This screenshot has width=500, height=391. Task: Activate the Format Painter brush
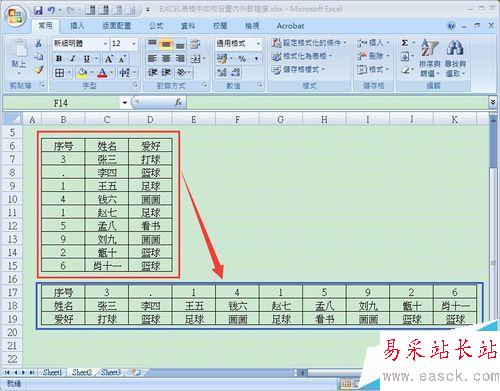(39, 70)
